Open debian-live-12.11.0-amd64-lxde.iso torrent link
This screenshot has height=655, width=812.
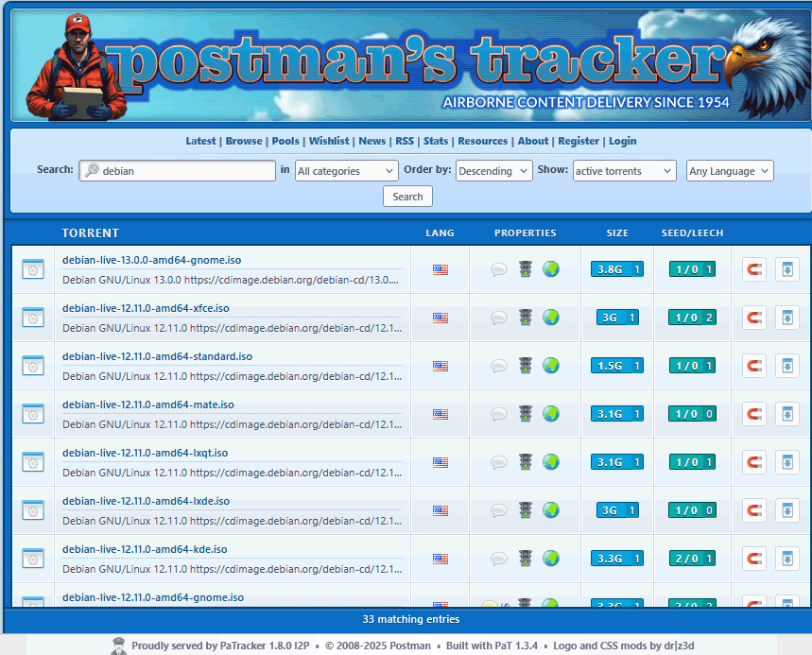[x=146, y=501]
